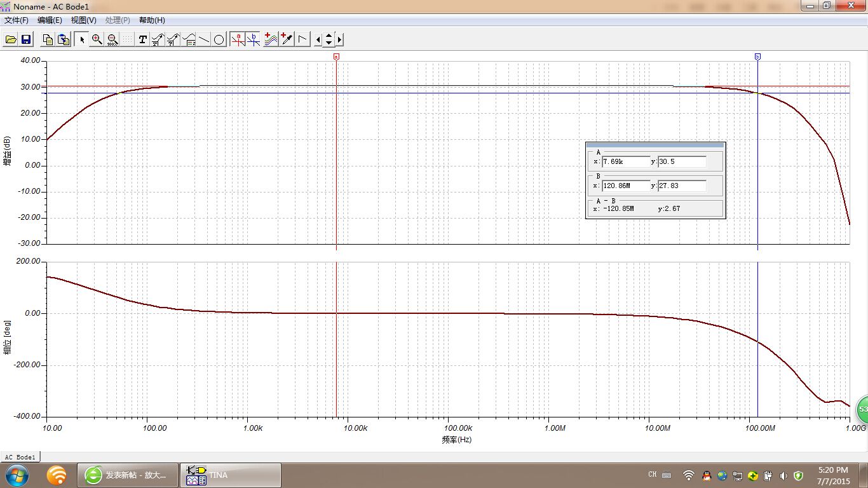
Task: Click the curve query (?) tool
Action: click(173, 39)
